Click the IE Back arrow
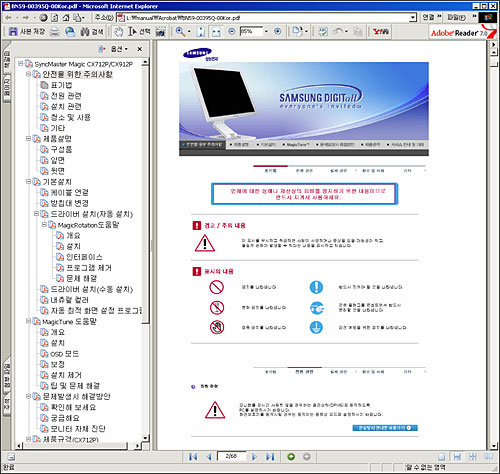The image size is (500, 474). (x=8, y=17)
